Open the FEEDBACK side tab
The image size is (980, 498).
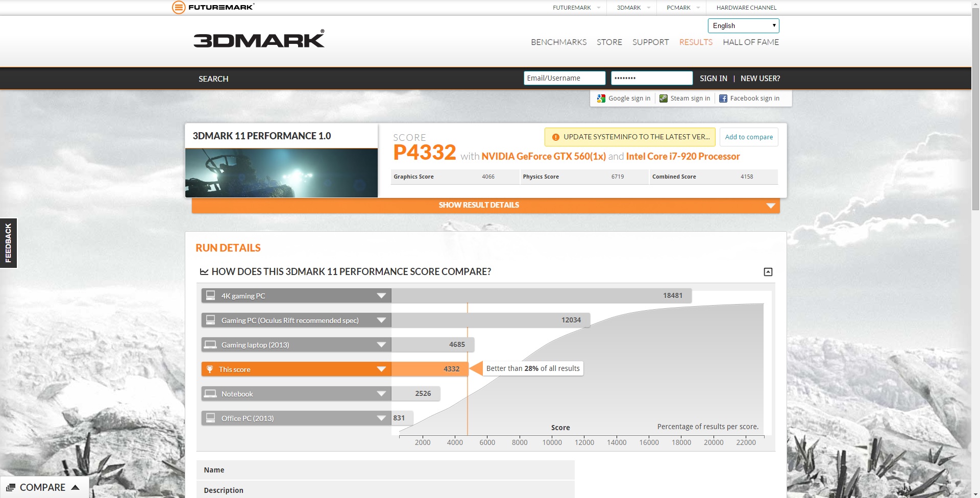coord(8,243)
